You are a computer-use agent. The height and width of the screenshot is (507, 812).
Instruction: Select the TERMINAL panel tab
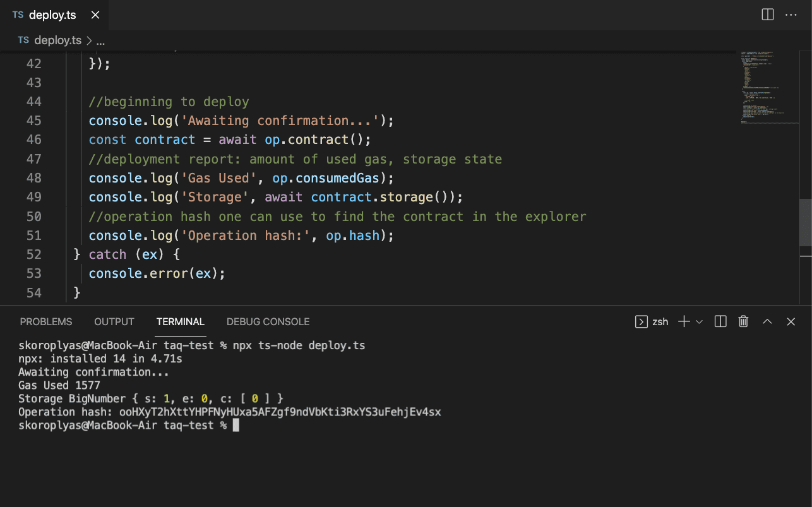181,322
